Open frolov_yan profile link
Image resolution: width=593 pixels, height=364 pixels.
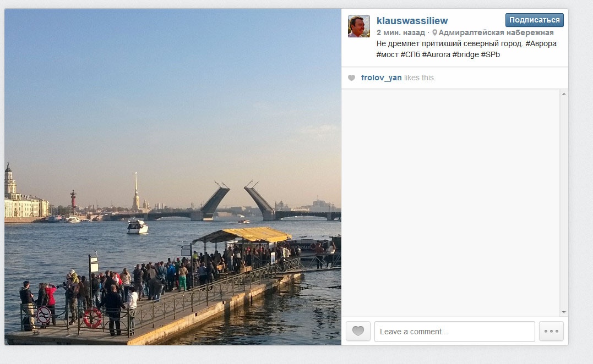click(x=381, y=78)
